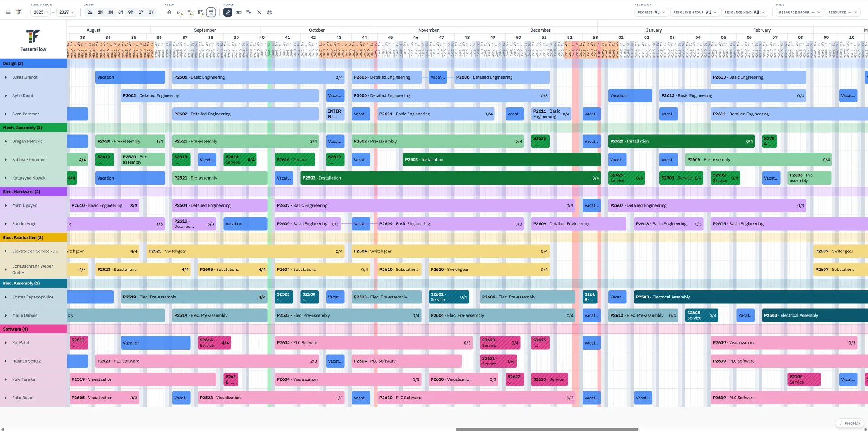The height and width of the screenshot is (431, 868).
Task: Click the print icon
Action: 270,12
